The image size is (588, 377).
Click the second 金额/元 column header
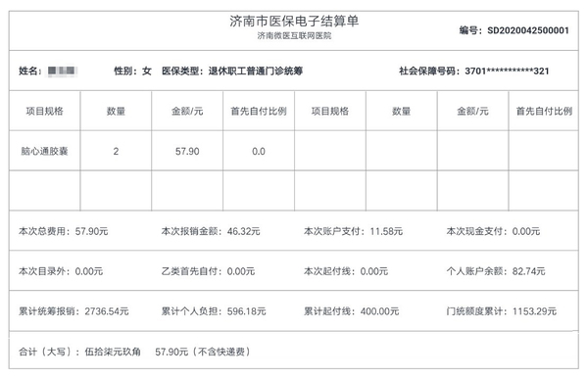(472, 111)
